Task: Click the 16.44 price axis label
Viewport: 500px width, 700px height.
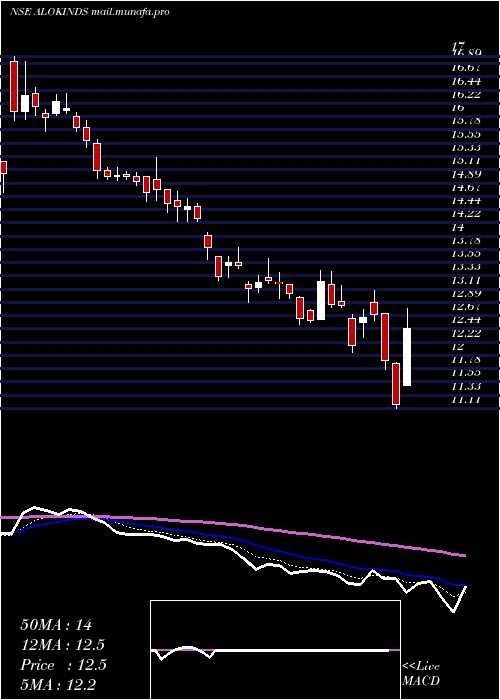Action: (x=466, y=81)
